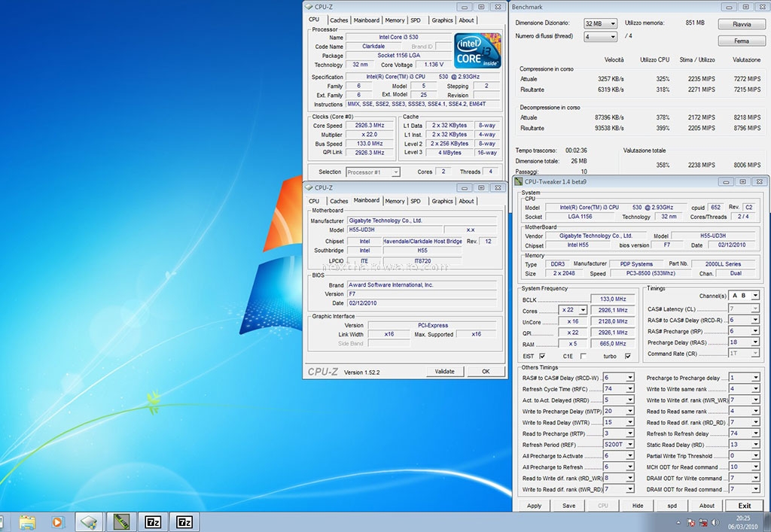Open the Write to Precharge Delay (tWTP) dropdown
The image size is (771, 532).
(x=619, y=411)
